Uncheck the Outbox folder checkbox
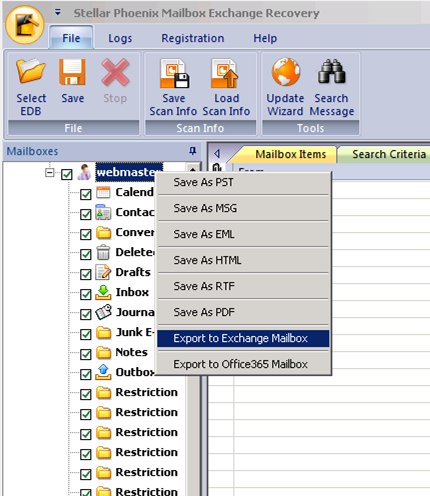The height and width of the screenshot is (496, 430). [x=86, y=374]
